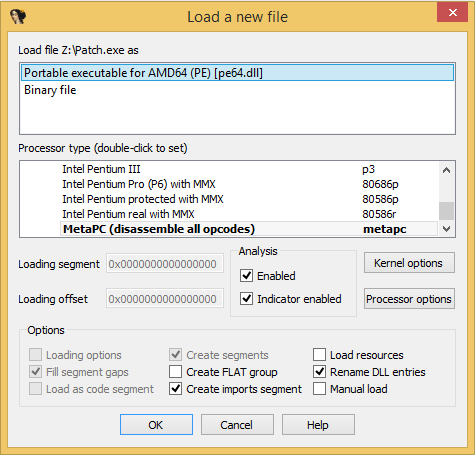Click the IDA application icon in title bar
Image resolution: width=475 pixels, height=455 pixels.
click(x=18, y=16)
